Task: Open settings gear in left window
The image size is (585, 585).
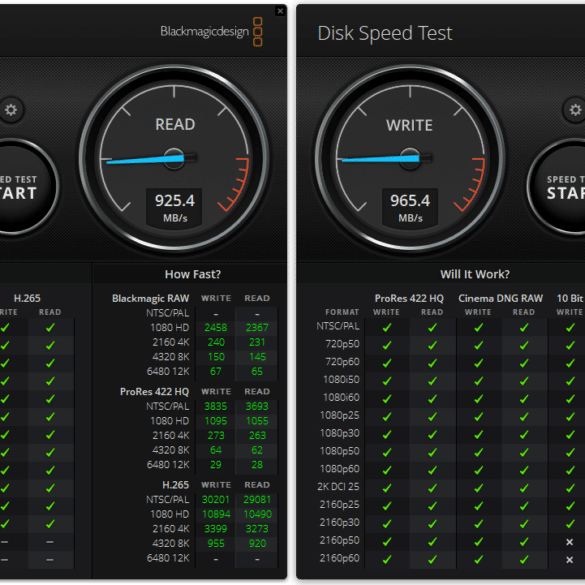Action: pos(10,110)
